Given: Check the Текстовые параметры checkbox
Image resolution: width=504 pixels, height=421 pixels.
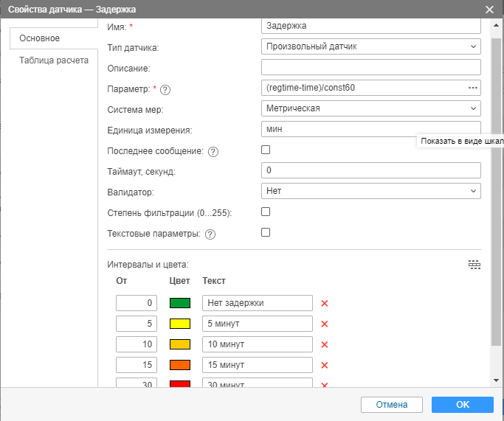Looking at the screenshot, I should coord(266,232).
